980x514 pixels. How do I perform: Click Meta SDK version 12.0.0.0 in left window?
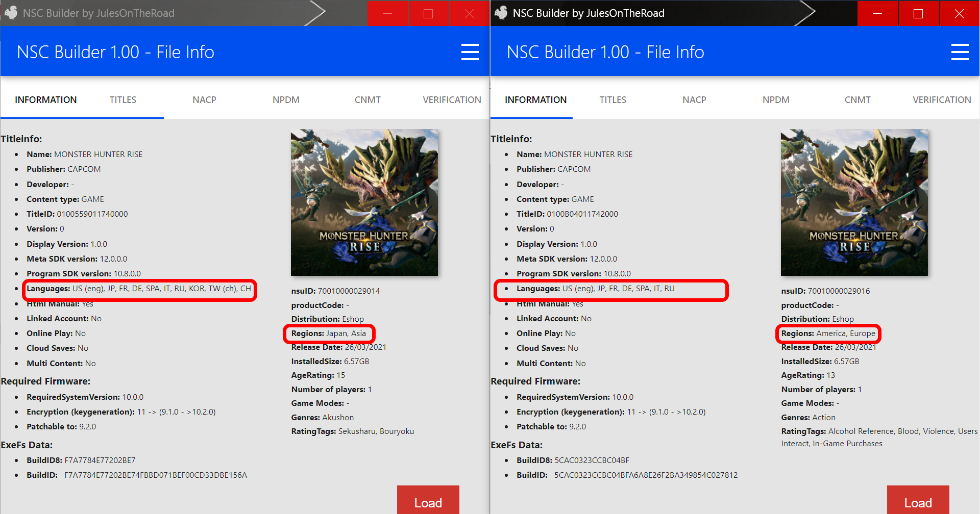77,259
